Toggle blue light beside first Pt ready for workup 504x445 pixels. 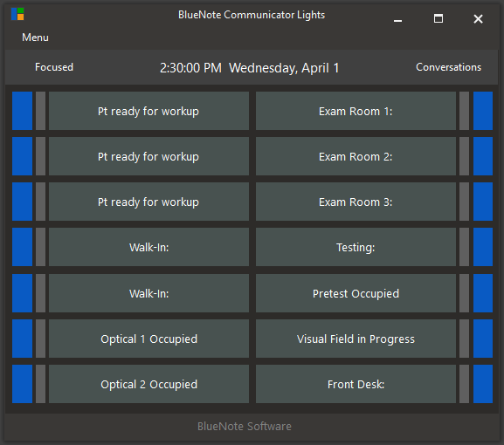point(22,111)
